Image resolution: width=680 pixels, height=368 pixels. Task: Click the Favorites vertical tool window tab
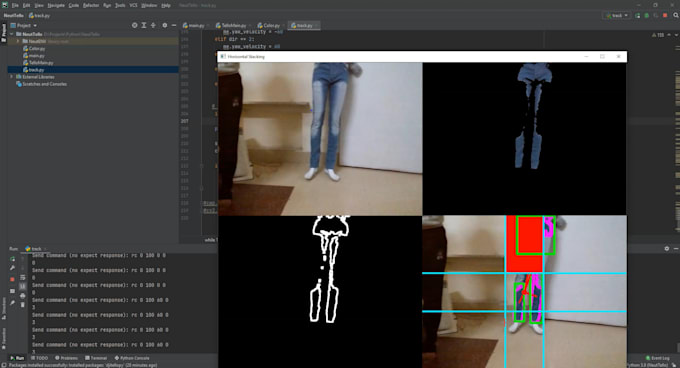tap(3, 339)
